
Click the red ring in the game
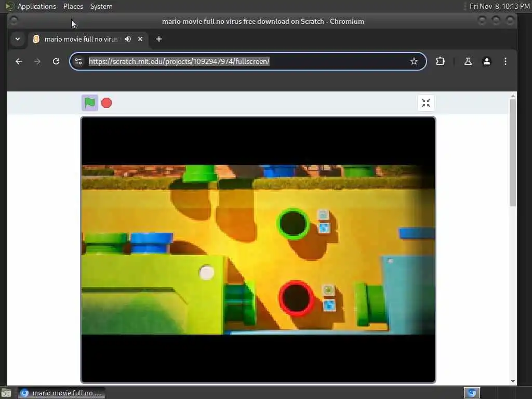click(x=296, y=298)
